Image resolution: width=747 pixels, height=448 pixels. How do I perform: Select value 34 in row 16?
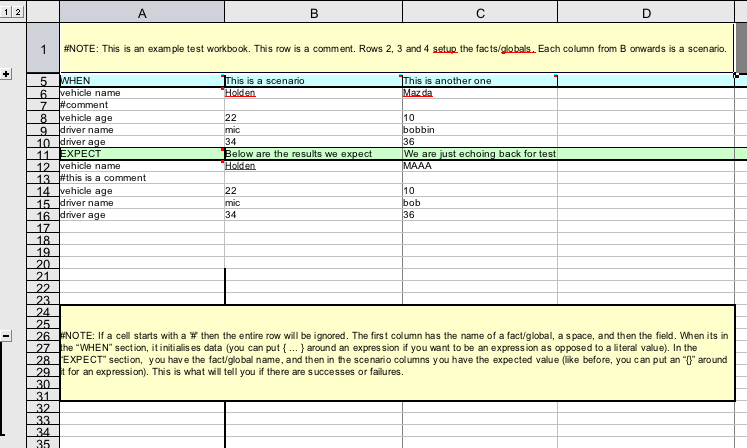[x=313, y=215]
